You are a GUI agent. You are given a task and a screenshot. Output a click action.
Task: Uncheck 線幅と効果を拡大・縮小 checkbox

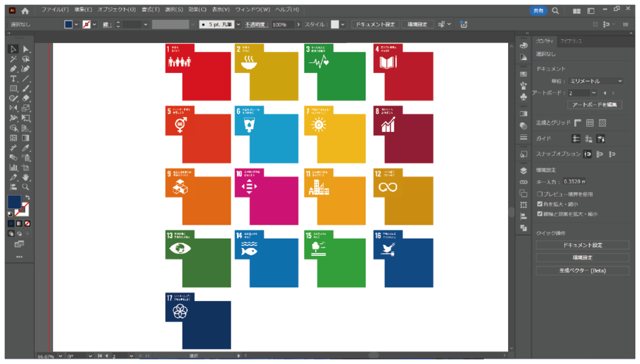[x=539, y=214]
